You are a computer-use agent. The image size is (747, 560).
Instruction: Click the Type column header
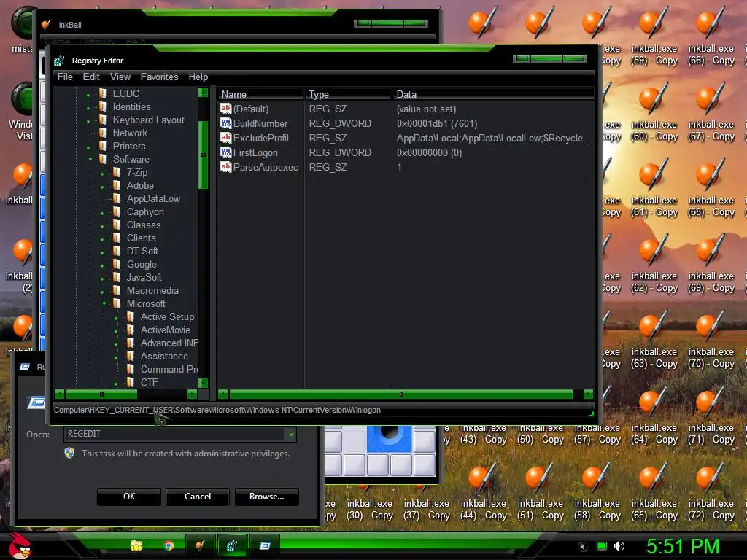click(347, 94)
